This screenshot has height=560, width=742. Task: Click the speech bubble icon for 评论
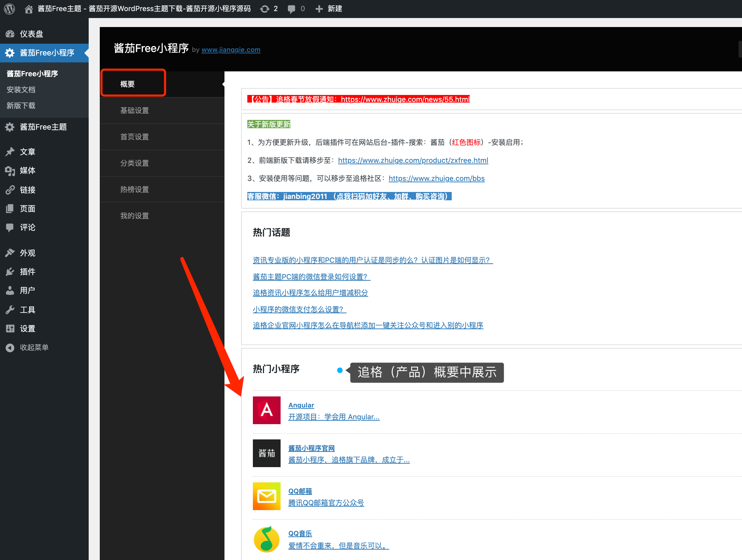[10, 227]
